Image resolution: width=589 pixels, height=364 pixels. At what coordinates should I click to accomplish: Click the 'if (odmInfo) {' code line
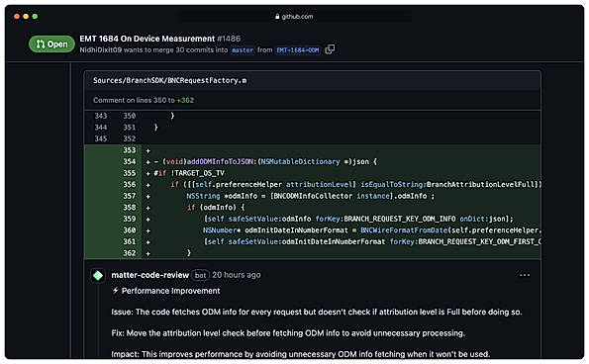click(216, 208)
